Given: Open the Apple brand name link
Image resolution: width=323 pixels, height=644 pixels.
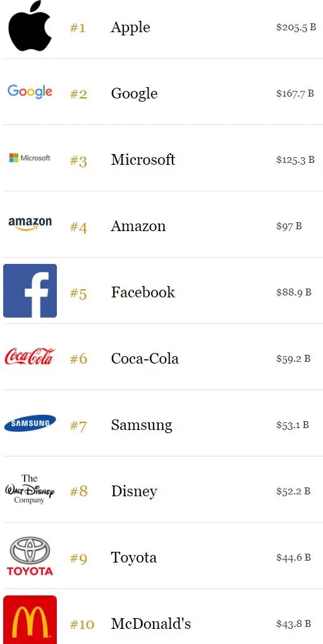Looking at the screenshot, I should pyautogui.click(x=131, y=28).
